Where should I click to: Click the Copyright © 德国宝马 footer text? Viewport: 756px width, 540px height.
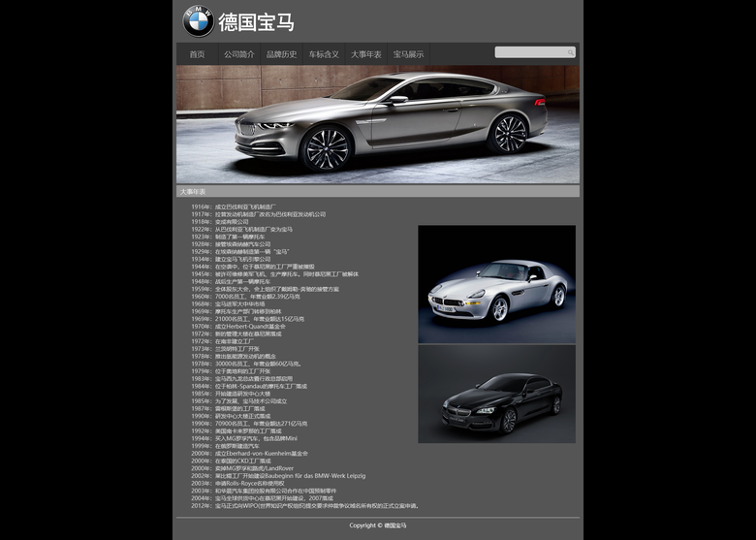(378, 525)
